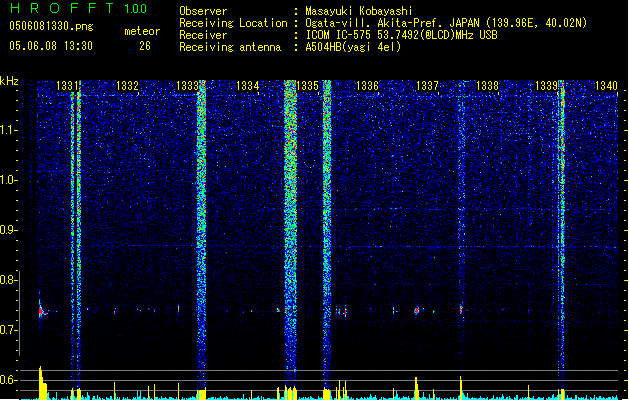Viewport: 629px width, 400px height.
Task: Click the 0.6 kHz axis tick label
Action: click(x=8, y=380)
